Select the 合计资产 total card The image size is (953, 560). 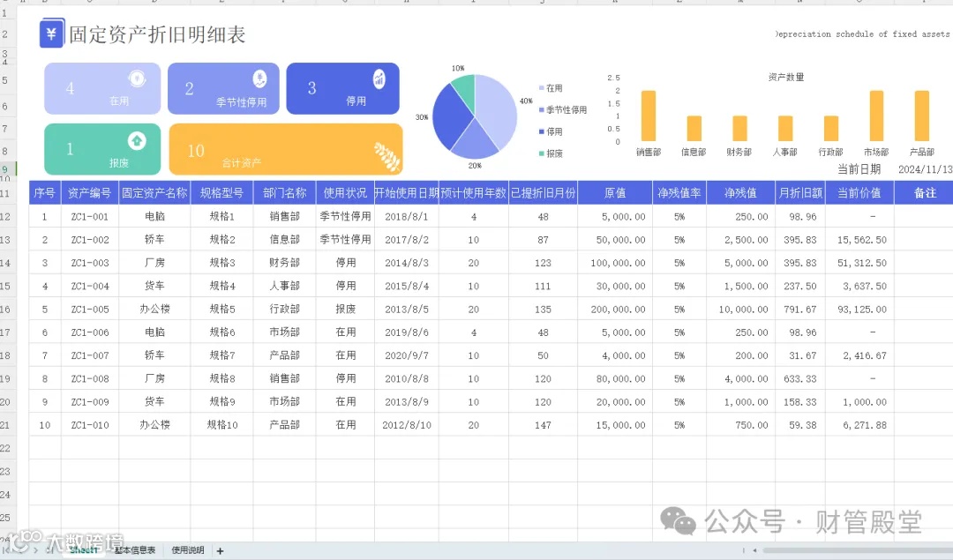point(286,149)
